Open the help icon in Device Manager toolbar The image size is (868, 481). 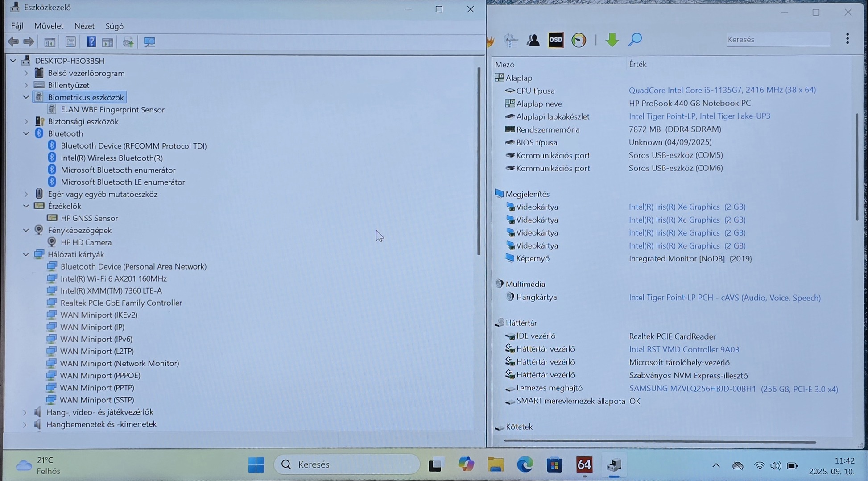tap(91, 42)
